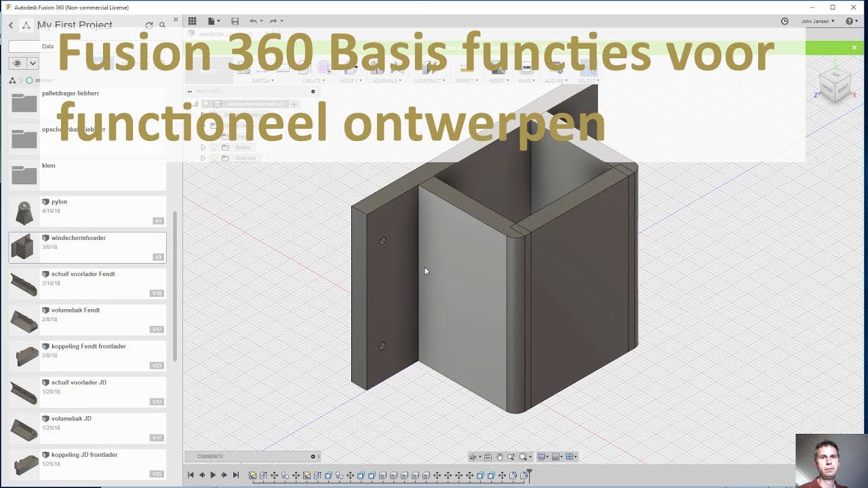The image size is (868, 488).
Task: Click the data panel scrollbar
Action: [x=175, y=286]
